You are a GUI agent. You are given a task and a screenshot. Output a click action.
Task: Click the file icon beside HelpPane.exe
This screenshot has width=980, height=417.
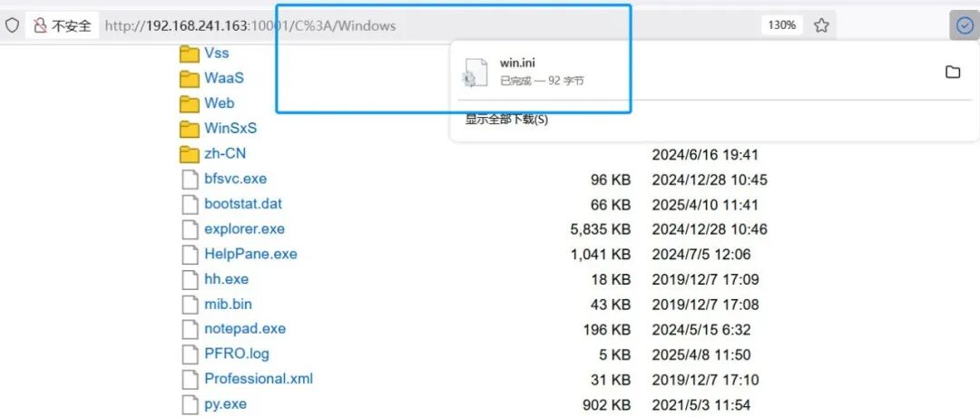coord(190,254)
